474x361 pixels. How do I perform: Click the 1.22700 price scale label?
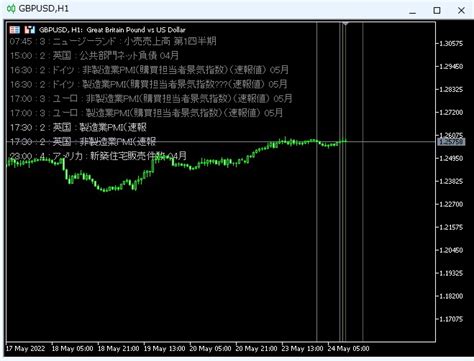point(451,204)
